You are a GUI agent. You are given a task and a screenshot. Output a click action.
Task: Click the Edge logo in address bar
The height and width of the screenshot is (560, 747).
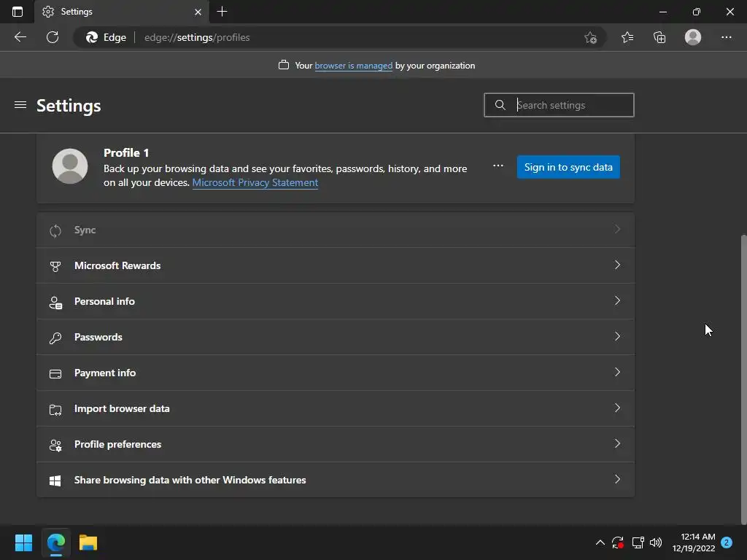coord(92,37)
